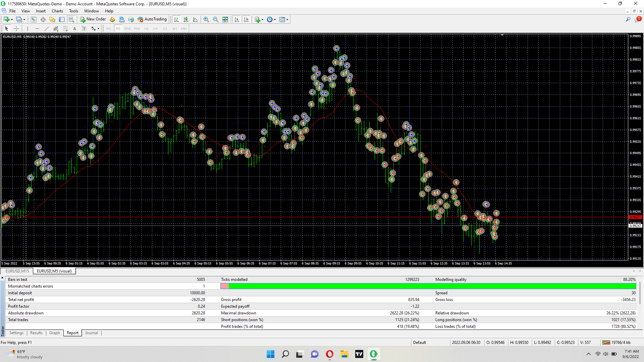Select the Fibonacci Retracement tool
This screenshot has width=644, height=362.
(x=65, y=28)
